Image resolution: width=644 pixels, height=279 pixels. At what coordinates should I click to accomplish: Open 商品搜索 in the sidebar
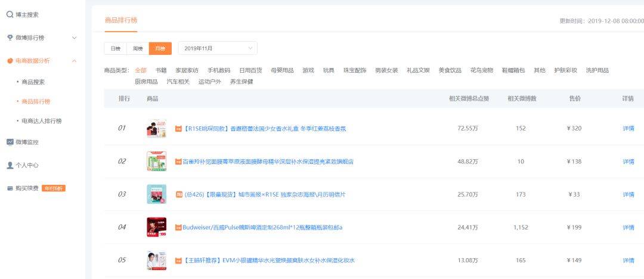[x=33, y=82]
